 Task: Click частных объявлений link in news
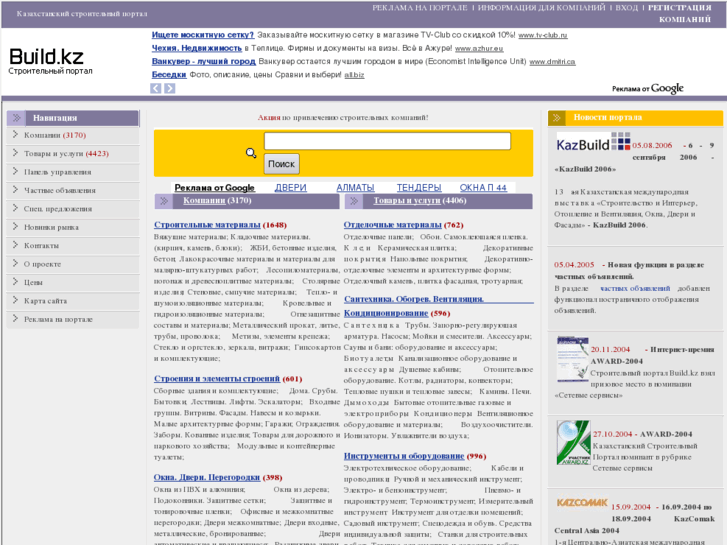(x=635, y=289)
